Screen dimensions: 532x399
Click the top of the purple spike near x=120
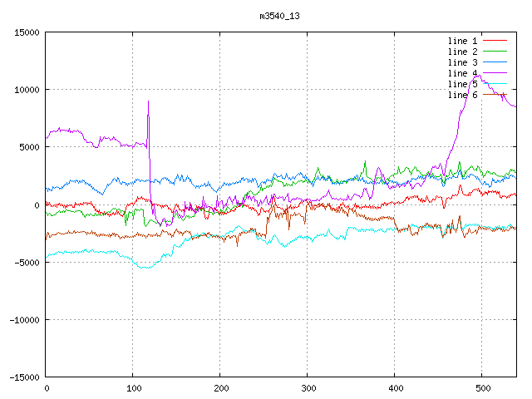click(x=148, y=101)
